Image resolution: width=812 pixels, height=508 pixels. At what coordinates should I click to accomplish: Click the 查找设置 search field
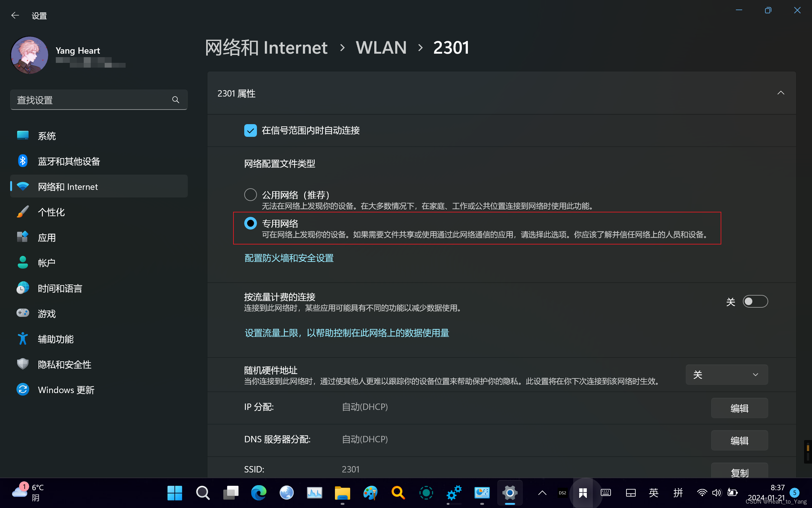click(99, 100)
